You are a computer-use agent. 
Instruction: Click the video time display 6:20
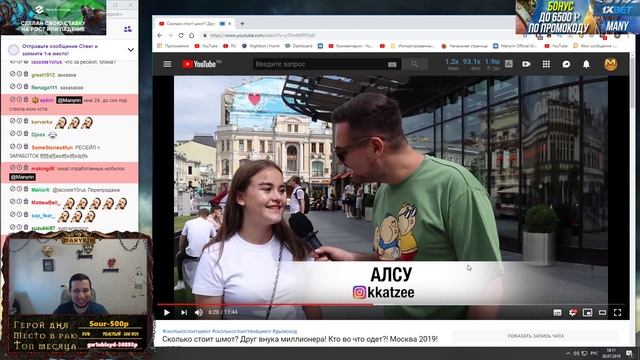tap(222, 312)
